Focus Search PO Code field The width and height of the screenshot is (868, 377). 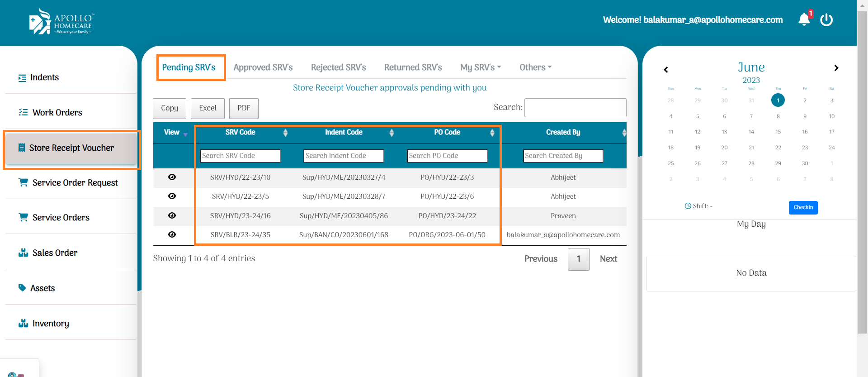pyautogui.click(x=447, y=156)
